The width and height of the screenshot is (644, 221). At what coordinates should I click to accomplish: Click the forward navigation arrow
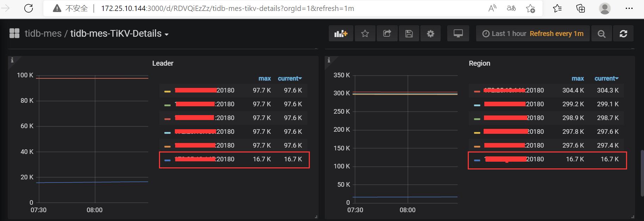[6, 8]
